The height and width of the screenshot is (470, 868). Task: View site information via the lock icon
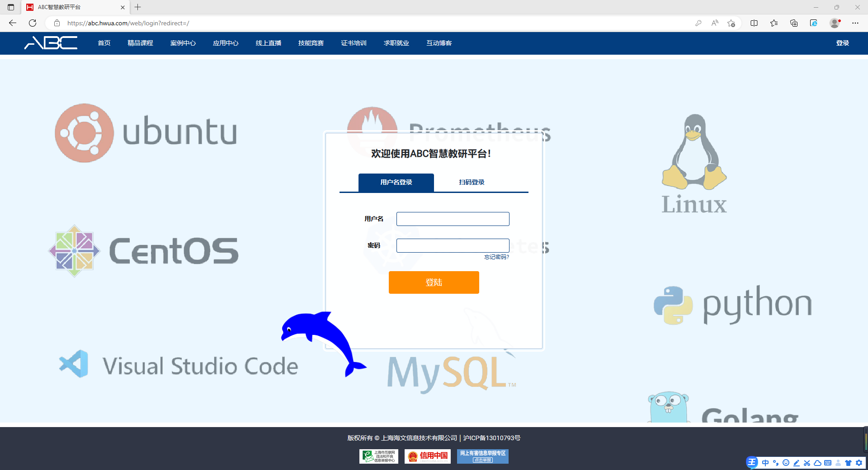[x=57, y=23]
